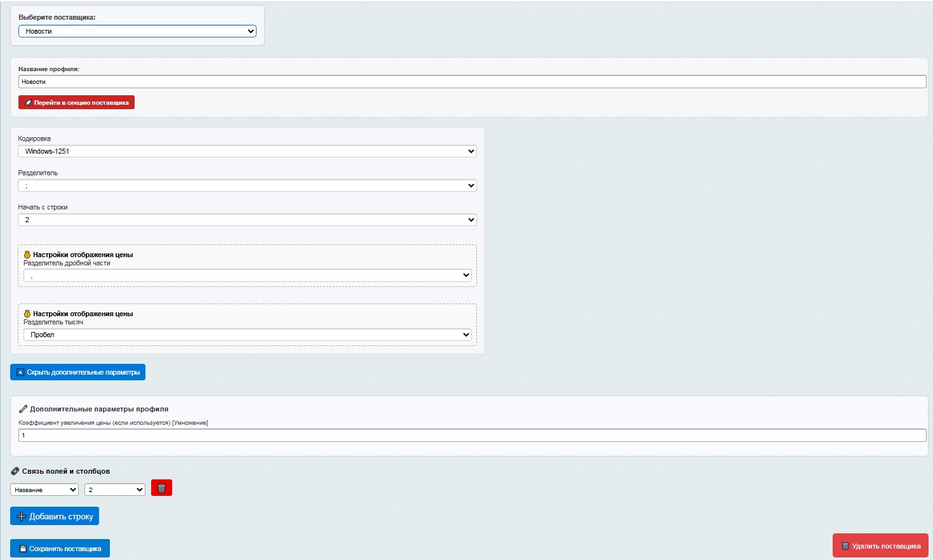933x560 pixels.
Task: Click the icon on Скрыть дополнительные параметры
Action: point(20,373)
